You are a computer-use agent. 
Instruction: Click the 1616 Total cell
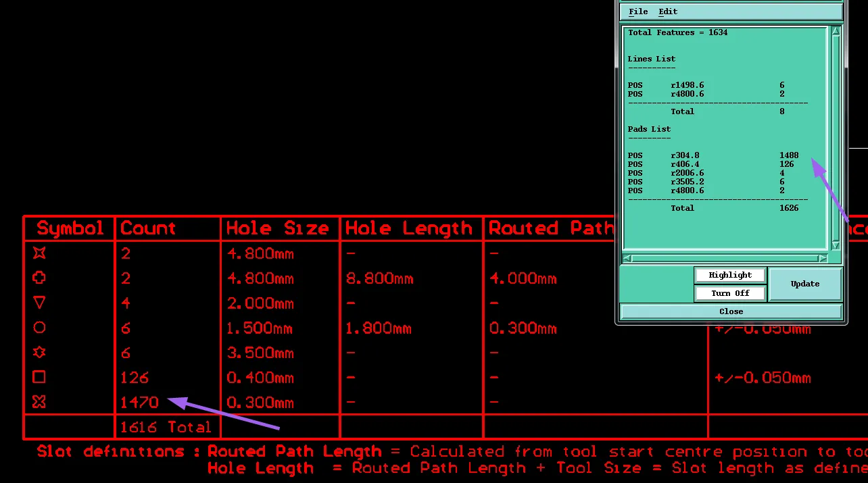pos(166,427)
